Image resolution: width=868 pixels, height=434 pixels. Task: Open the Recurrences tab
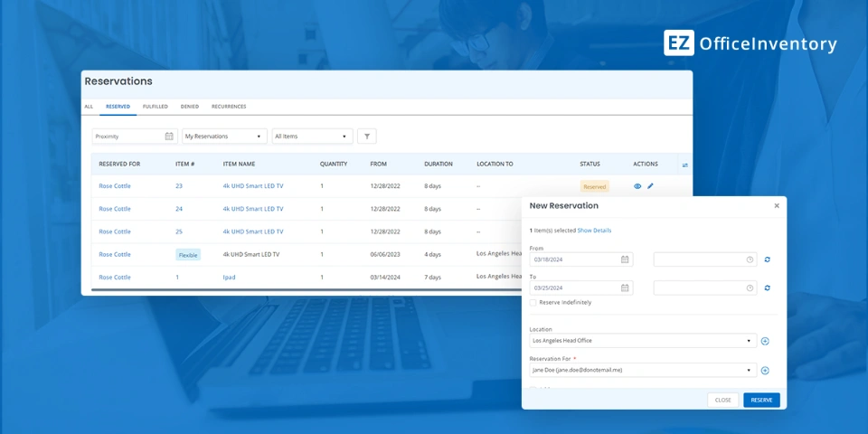[x=229, y=107]
